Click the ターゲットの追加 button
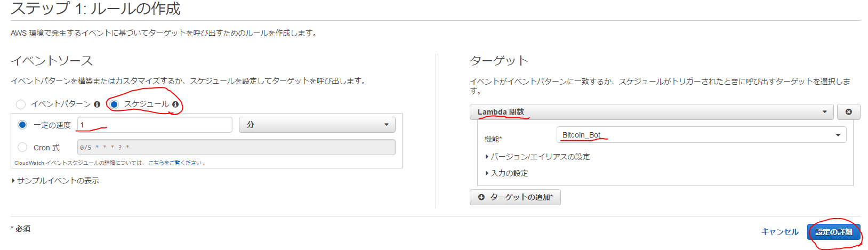 [x=515, y=197]
